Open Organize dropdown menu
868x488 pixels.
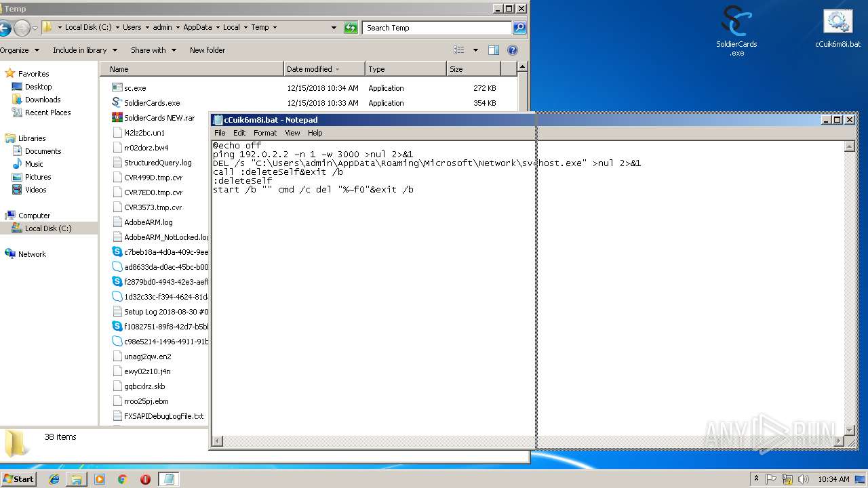coord(19,50)
